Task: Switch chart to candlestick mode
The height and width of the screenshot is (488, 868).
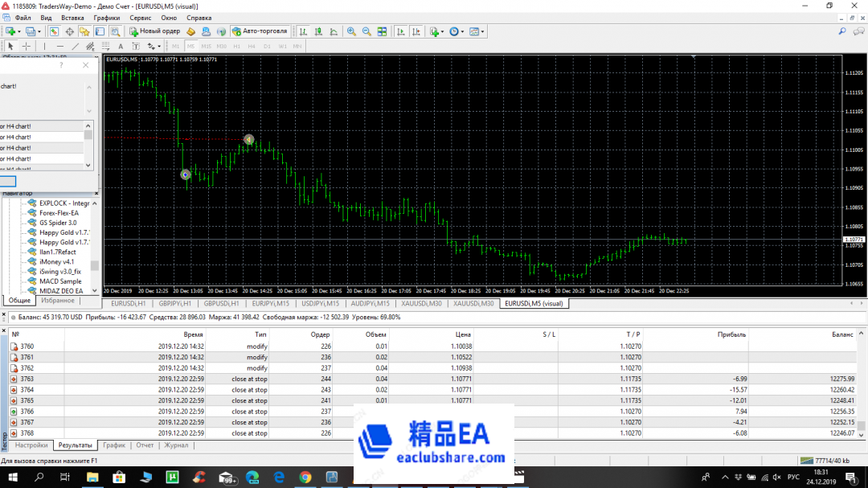Action: (x=318, y=31)
